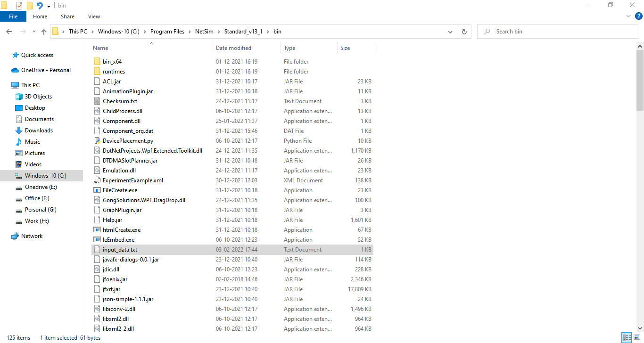
Task: Go up one folder level arrow
Action: click(44, 32)
